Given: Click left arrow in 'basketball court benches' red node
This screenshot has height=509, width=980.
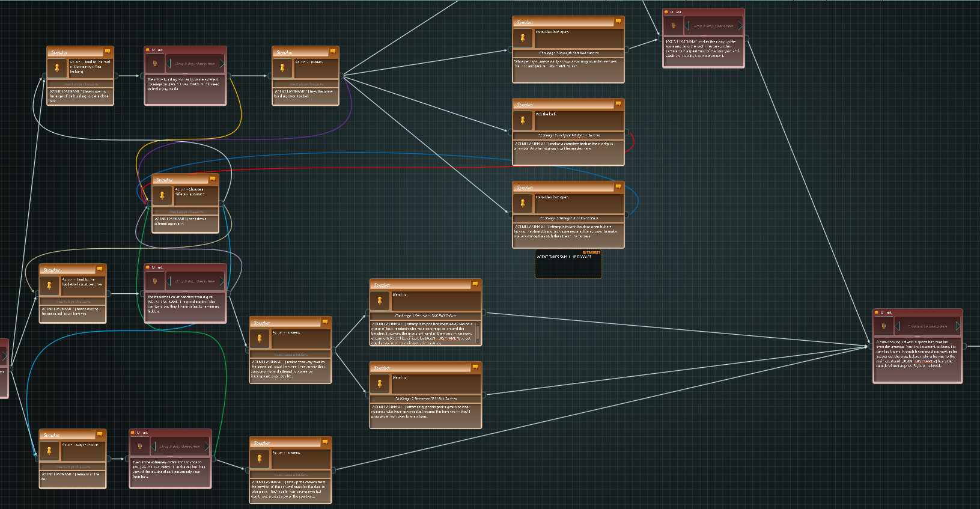Looking at the screenshot, I should tap(169, 281).
